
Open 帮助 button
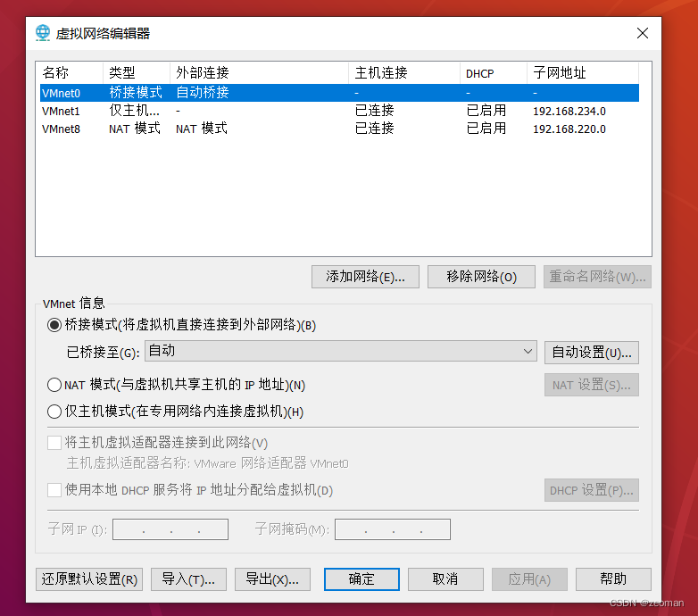point(613,579)
